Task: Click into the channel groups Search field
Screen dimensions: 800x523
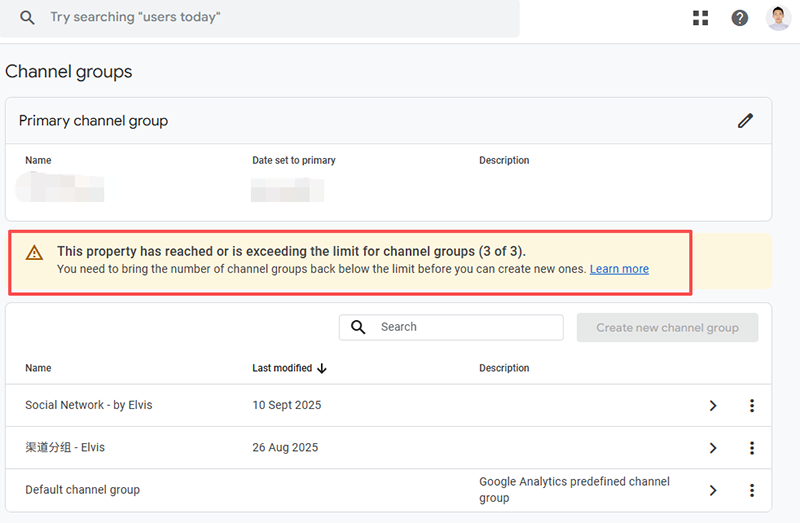Action: click(x=465, y=327)
